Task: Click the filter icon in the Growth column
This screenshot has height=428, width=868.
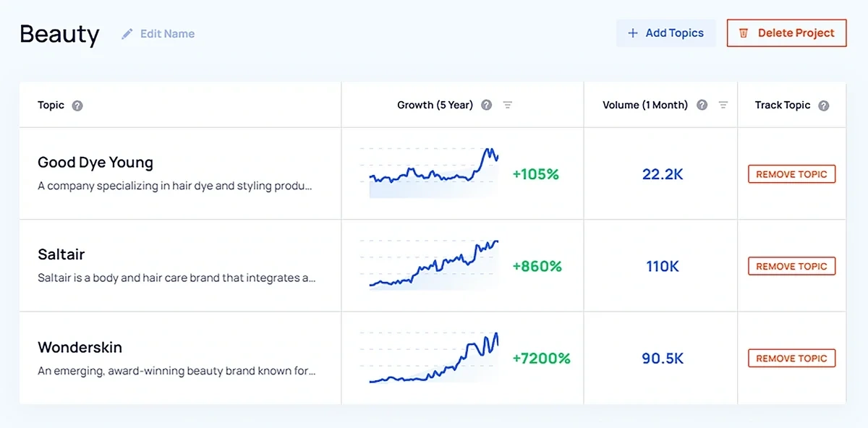Action: pyautogui.click(x=508, y=105)
